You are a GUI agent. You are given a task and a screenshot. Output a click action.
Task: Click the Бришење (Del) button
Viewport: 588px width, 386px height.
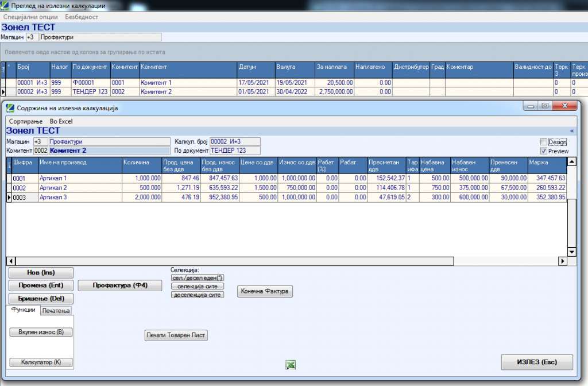point(41,299)
